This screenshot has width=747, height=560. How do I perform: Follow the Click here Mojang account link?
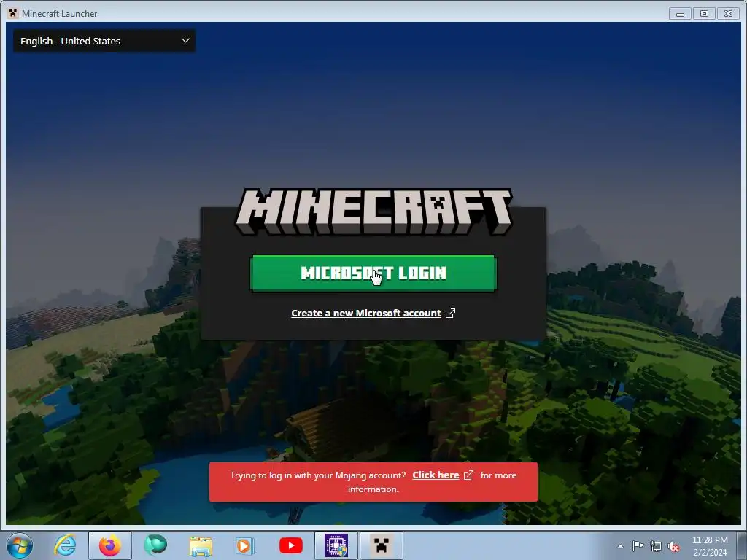436,475
